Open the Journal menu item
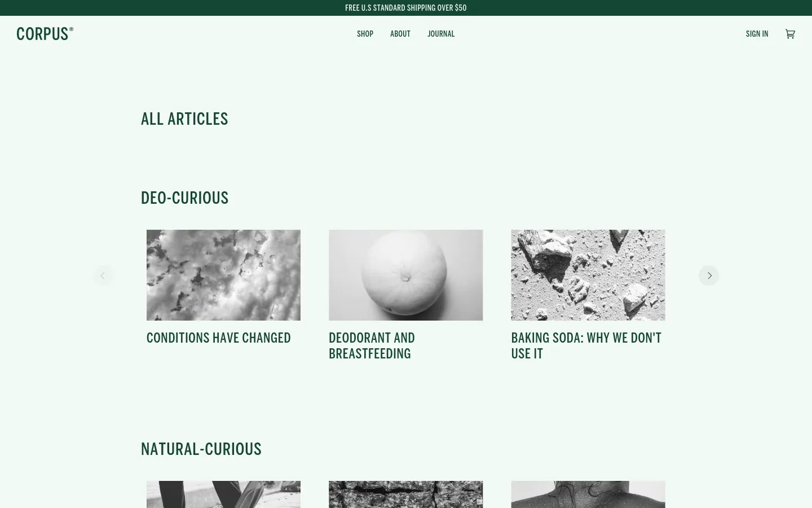The height and width of the screenshot is (508, 812). click(441, 34)
